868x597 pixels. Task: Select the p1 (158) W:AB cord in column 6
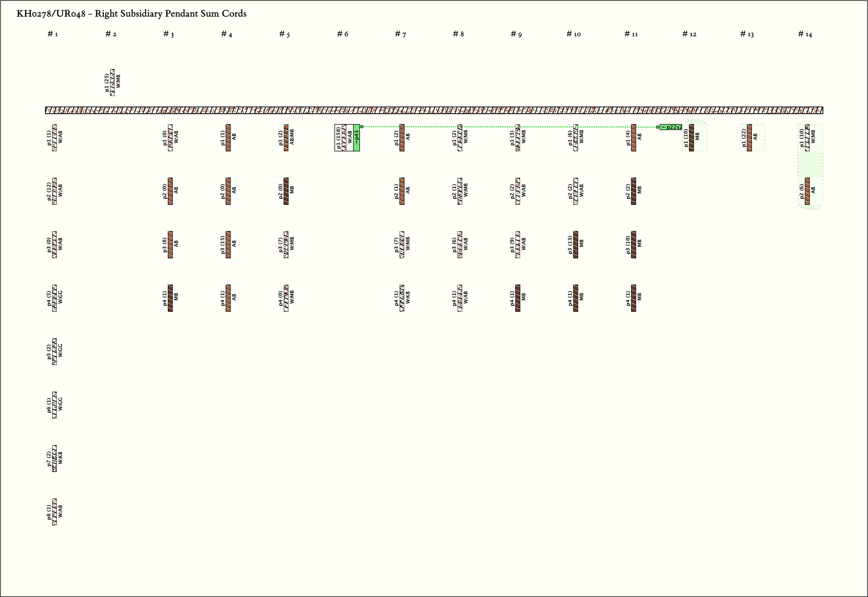coord(344,138)
